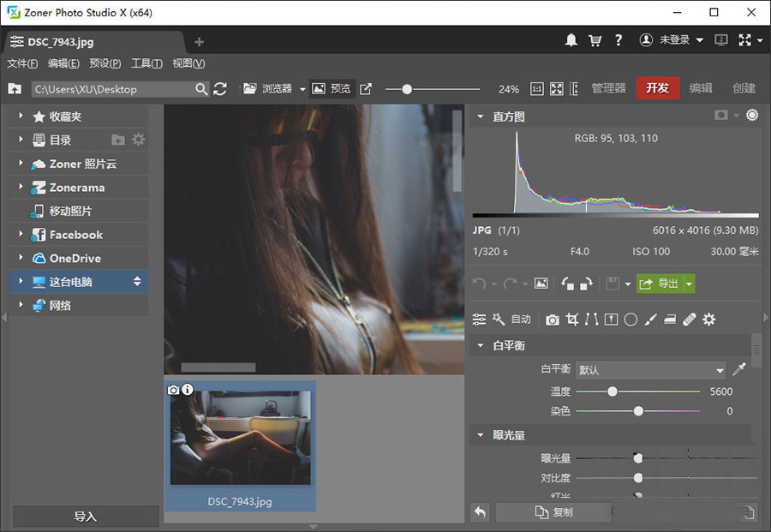The image size is (771, 532).
Task: Toggle the Preview mode button
Action: click(332, 88)
